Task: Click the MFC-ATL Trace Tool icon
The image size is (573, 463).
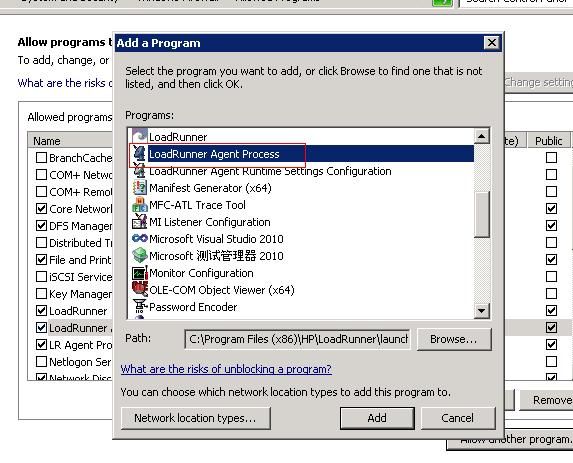Action: (x=139, y=205)
